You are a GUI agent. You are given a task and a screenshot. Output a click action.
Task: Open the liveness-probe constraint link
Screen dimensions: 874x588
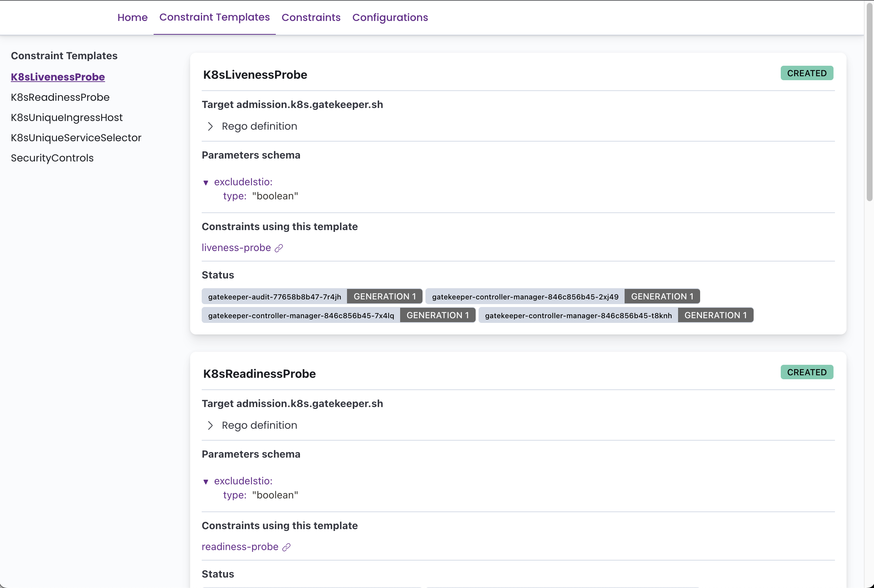[236, 247]
